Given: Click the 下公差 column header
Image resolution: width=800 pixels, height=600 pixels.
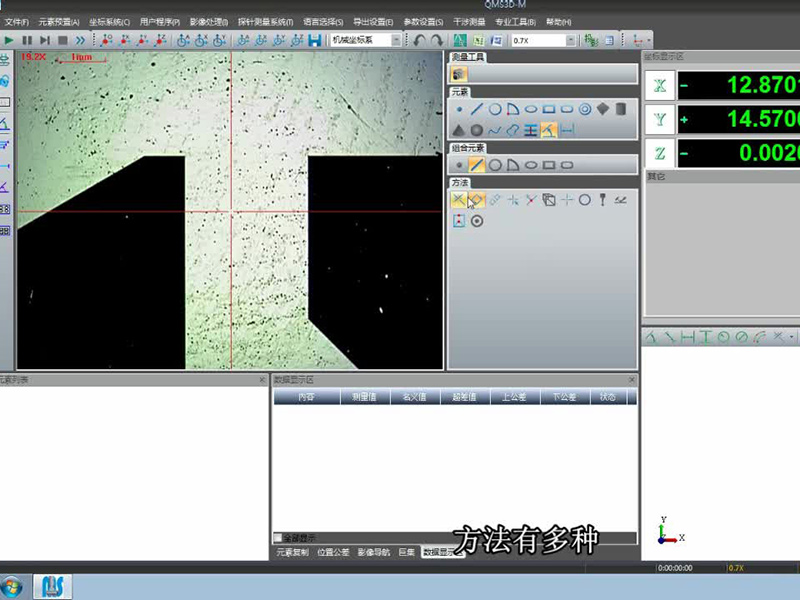Looking at the screenshot, I should (565, 397).
